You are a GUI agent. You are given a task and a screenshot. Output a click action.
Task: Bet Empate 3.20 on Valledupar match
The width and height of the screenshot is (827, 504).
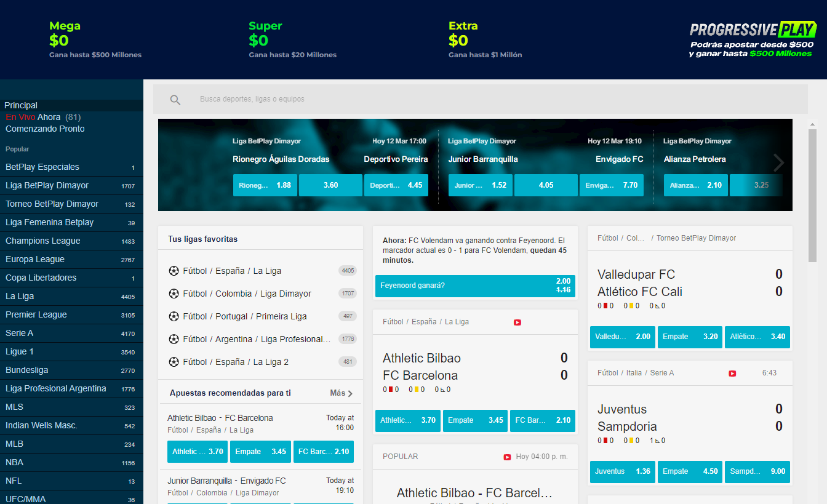click(x=690, y=337)
